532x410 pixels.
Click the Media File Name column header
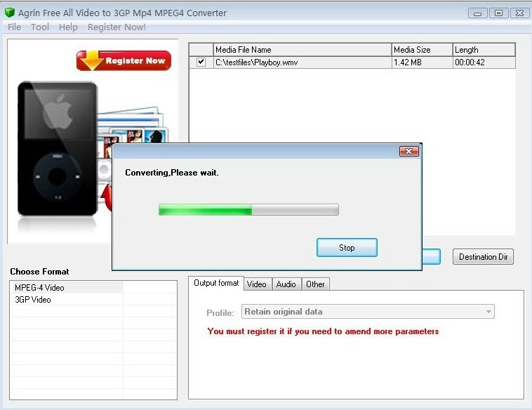[x=302, y=50]
